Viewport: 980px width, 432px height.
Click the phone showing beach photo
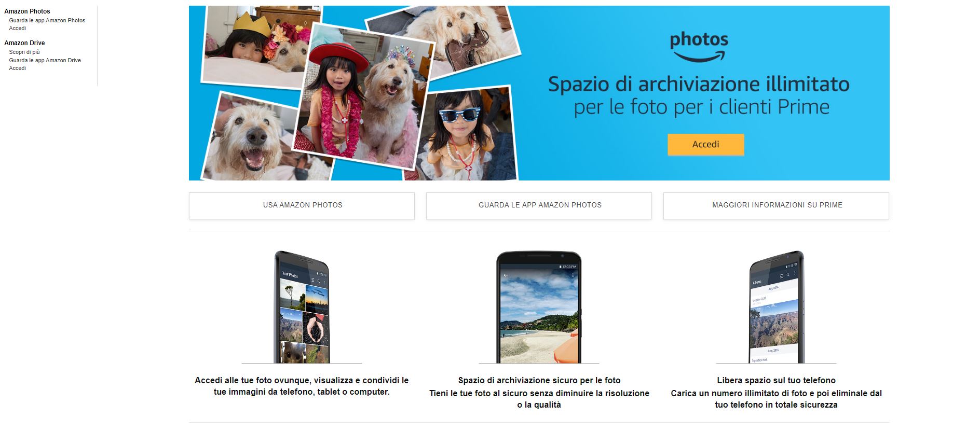(x=539, y=307)
